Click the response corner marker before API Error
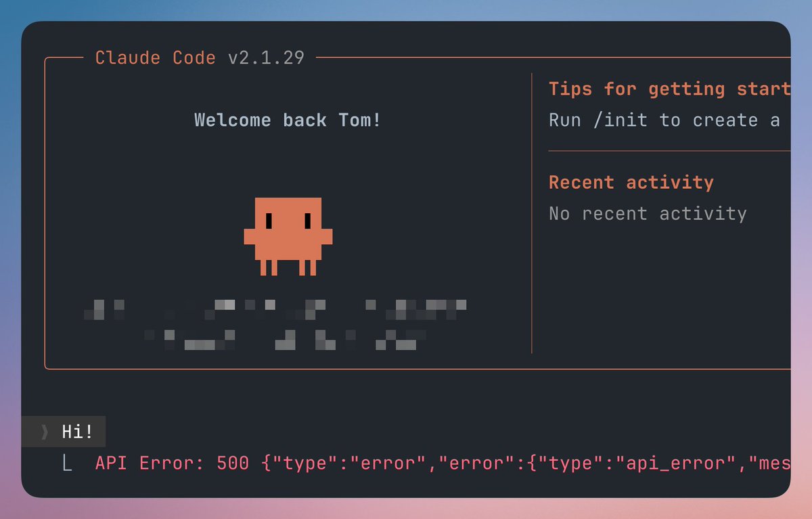 click(67, 464)
